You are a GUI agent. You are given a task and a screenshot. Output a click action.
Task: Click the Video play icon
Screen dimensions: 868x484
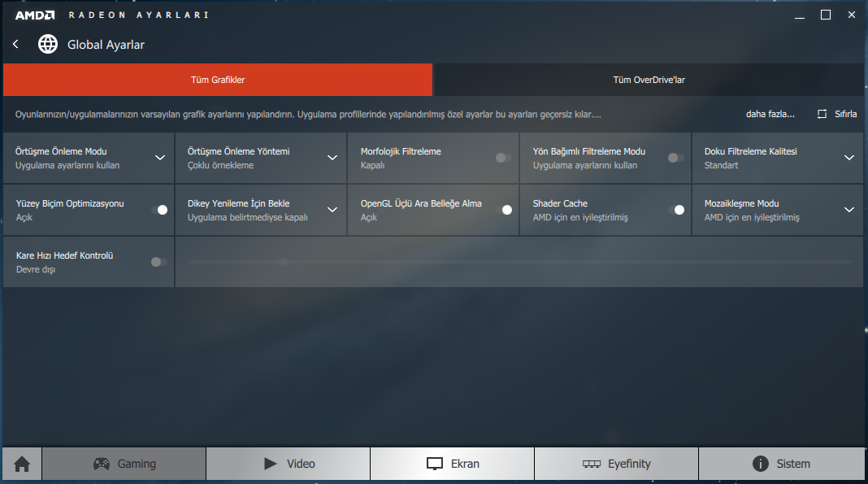[271, 464]
